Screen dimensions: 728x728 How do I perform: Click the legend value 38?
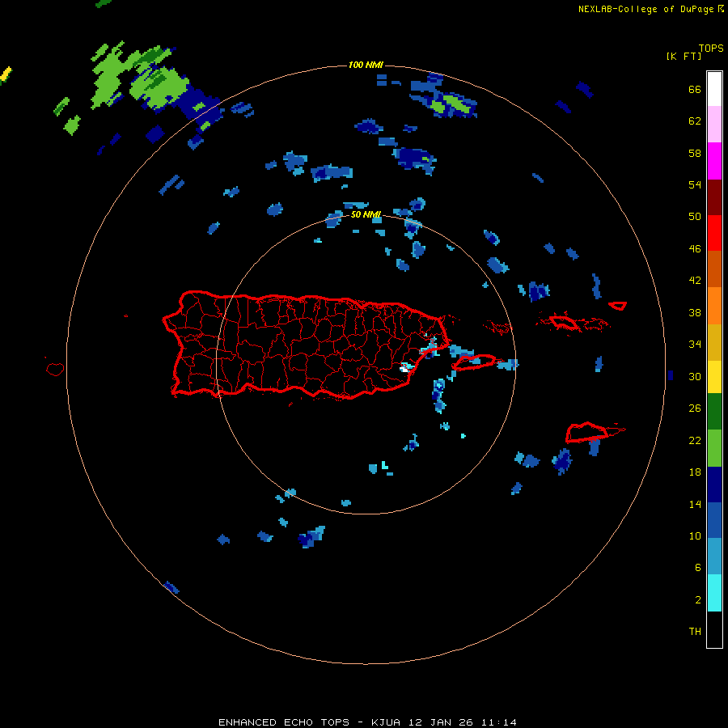(695, 313)
